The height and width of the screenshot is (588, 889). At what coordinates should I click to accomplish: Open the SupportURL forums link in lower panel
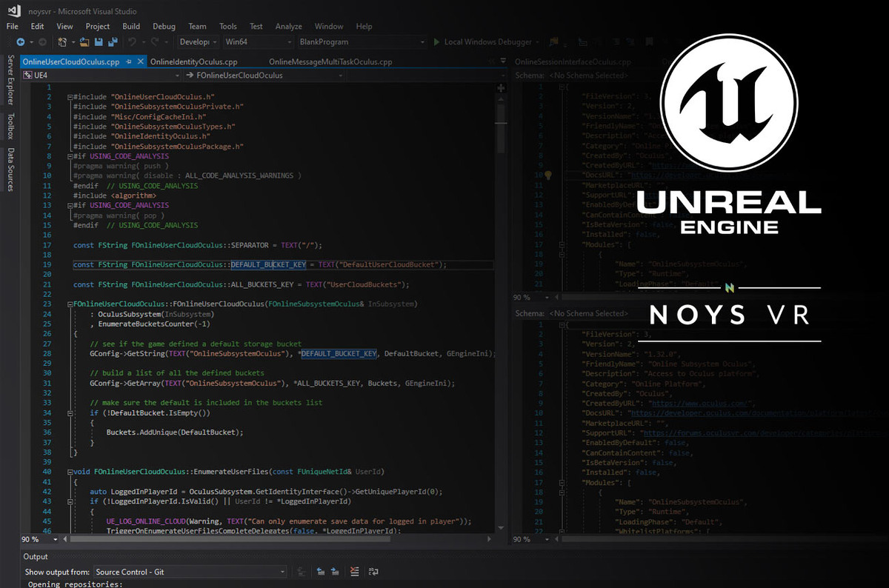763,432
